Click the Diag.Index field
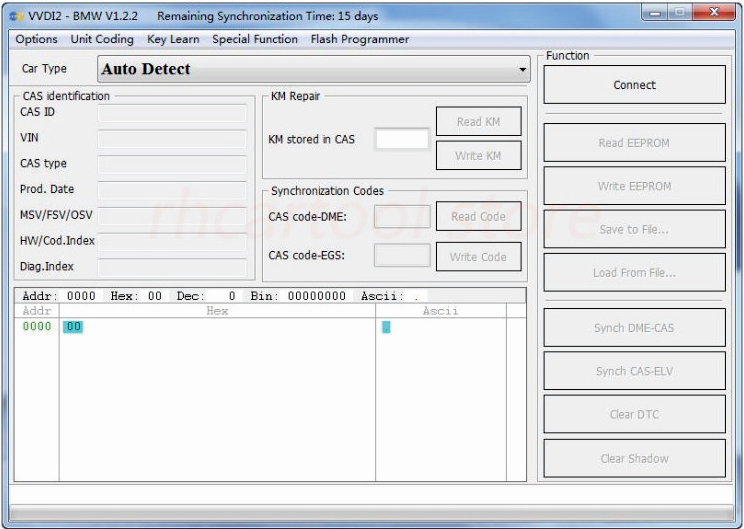Screen dimensions: 744x529 click(x=172, y=267)
